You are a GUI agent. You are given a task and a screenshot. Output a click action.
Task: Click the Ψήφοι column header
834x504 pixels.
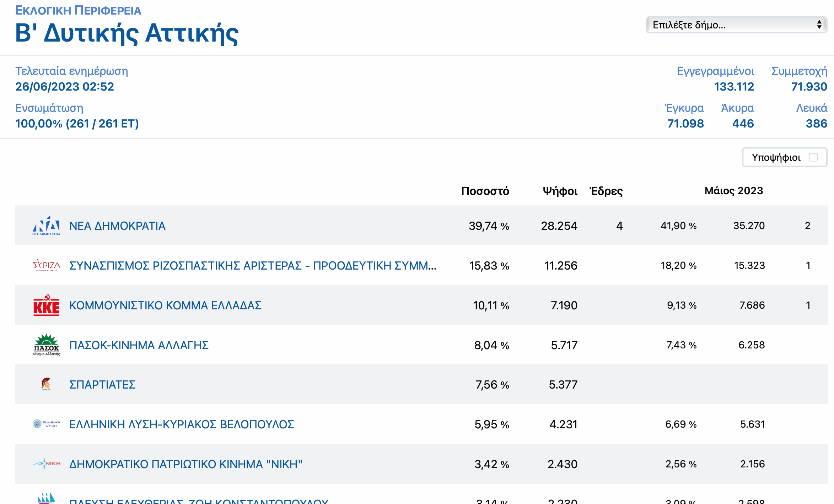point(560,191)
